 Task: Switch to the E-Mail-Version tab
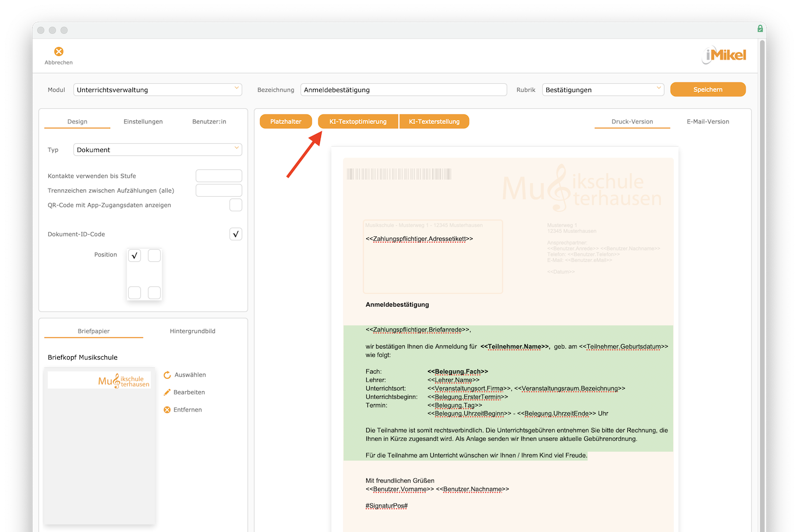[708, 122]
